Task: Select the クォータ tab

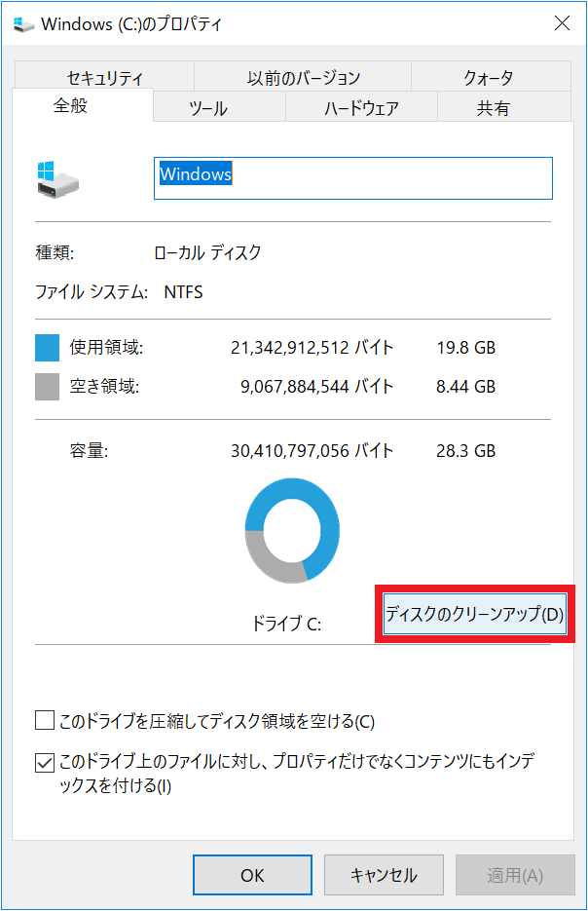Action: click(488, 77)
